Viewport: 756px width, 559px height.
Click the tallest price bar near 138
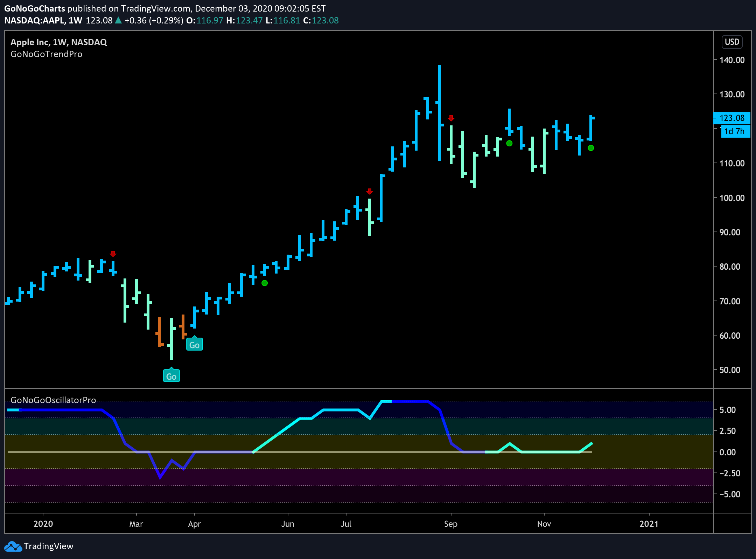[439, 113]
